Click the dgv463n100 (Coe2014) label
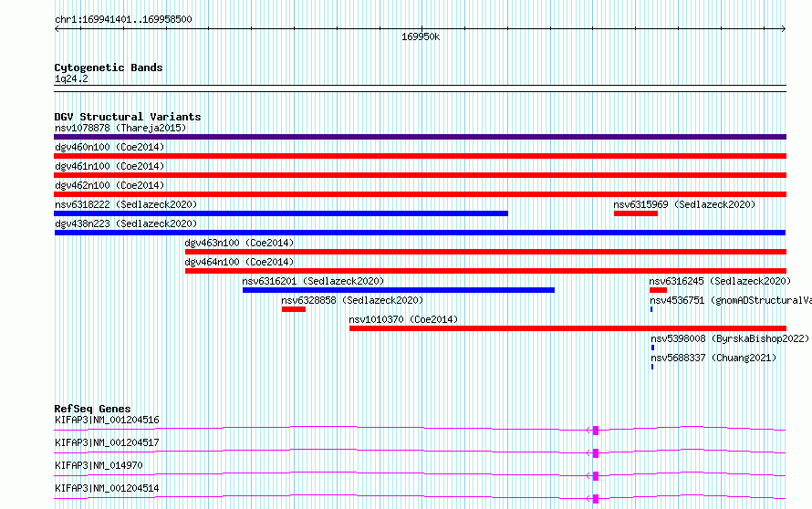The image size is (812, 509). pyautogui.click(x=239, y=243)
